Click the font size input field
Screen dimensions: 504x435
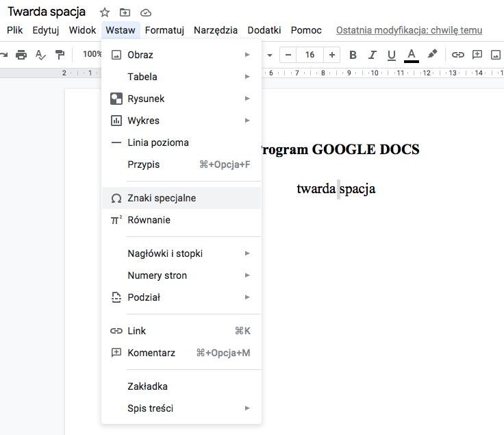coord(310,55)
